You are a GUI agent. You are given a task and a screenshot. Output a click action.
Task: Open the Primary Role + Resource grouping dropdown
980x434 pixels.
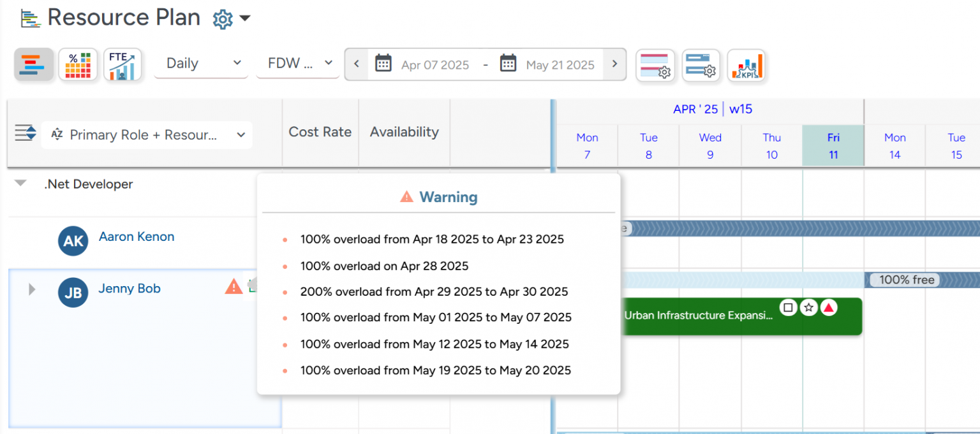coord(147,134)
